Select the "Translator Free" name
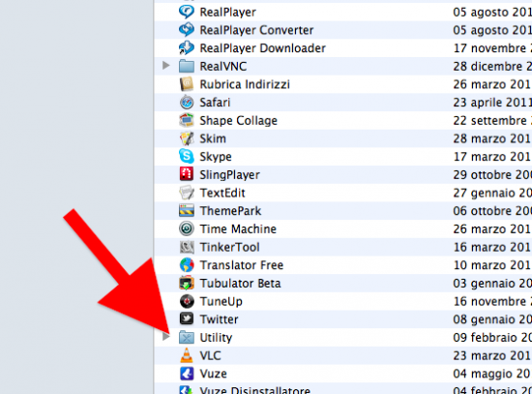This screenshot has width=532, height=394. click(241, 265)
